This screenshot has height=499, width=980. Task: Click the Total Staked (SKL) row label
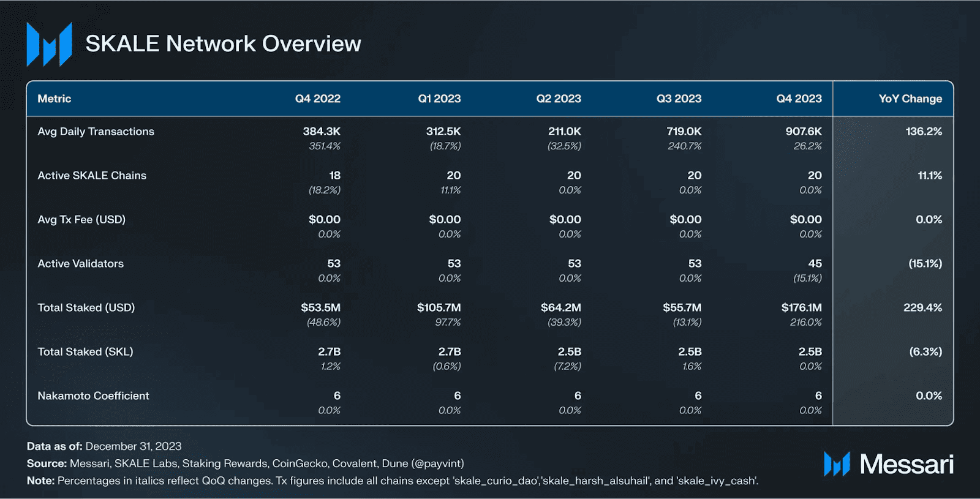point(85,352)
